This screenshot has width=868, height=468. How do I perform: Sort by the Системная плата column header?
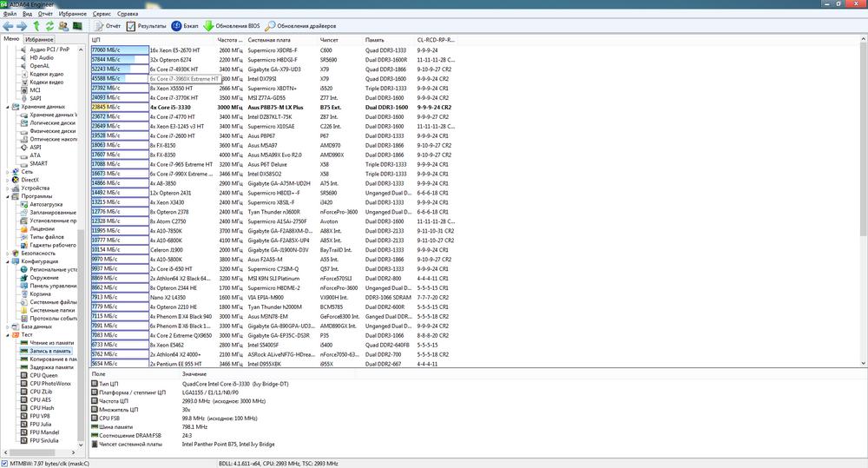click(x=282, y=40)
